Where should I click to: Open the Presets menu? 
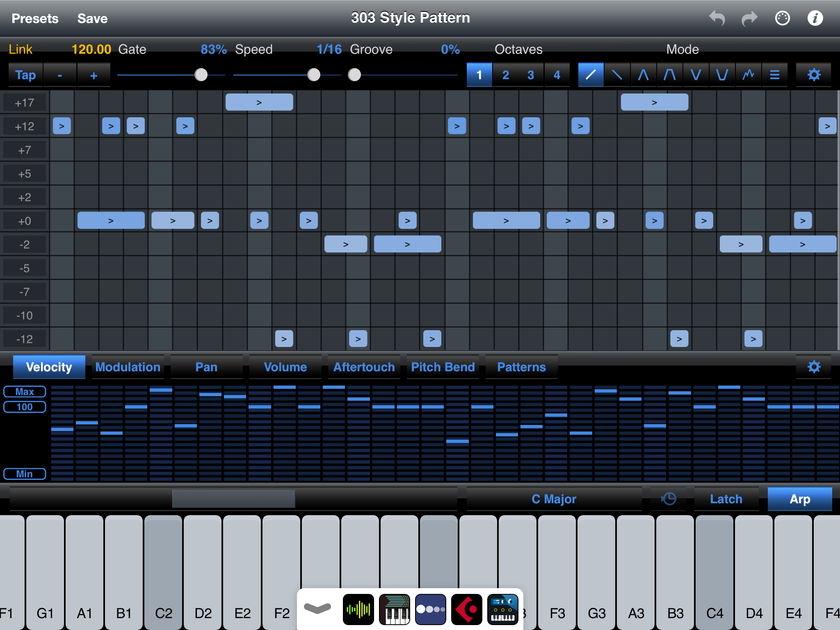[35, 18]
